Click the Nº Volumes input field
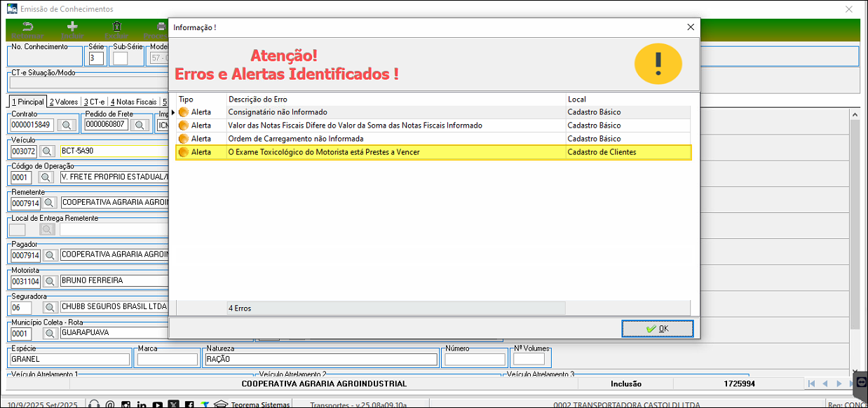 (529, 359)
